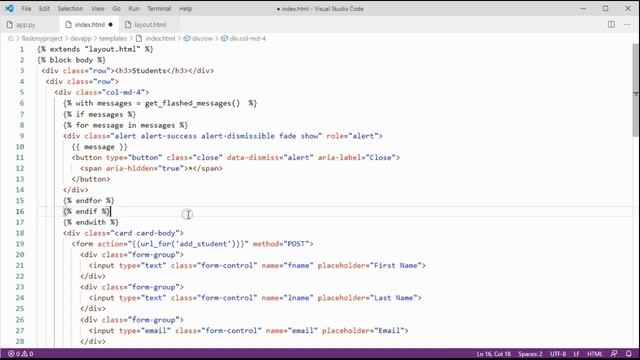Click "Email" placeholder on line 27

pyautogui.click(x=389, y=331)
